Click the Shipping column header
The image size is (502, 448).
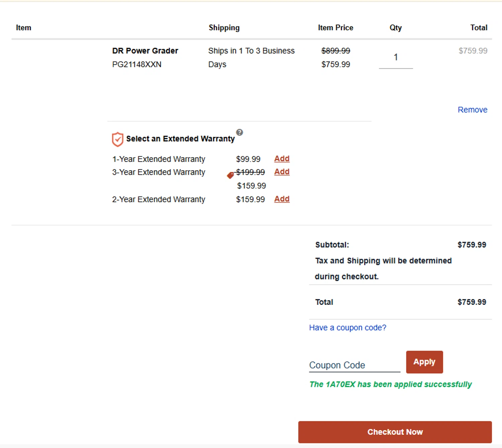point(224,28)
